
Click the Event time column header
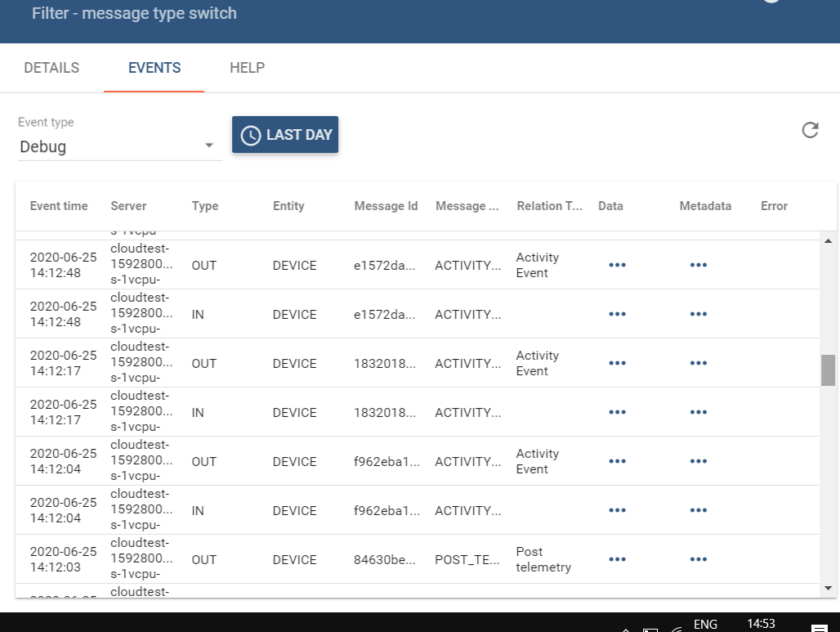(x=59, y=206)
